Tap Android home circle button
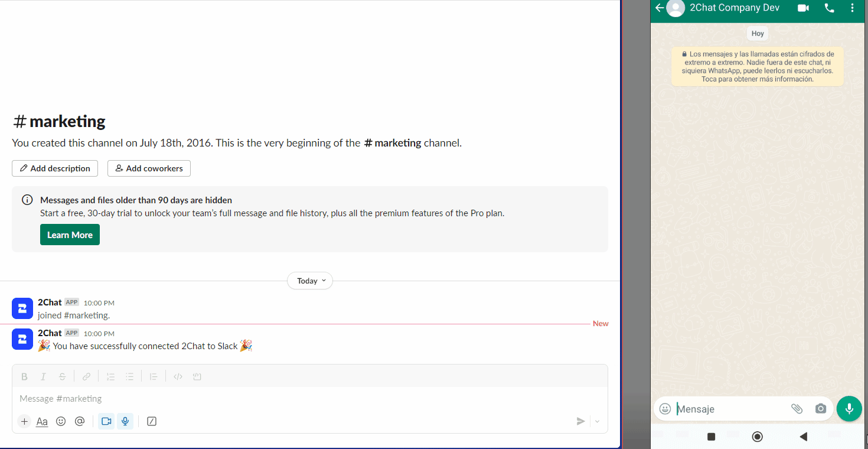The width and height of the screenshot is (868, 449). pyautogui.click(x=757, y=437)
